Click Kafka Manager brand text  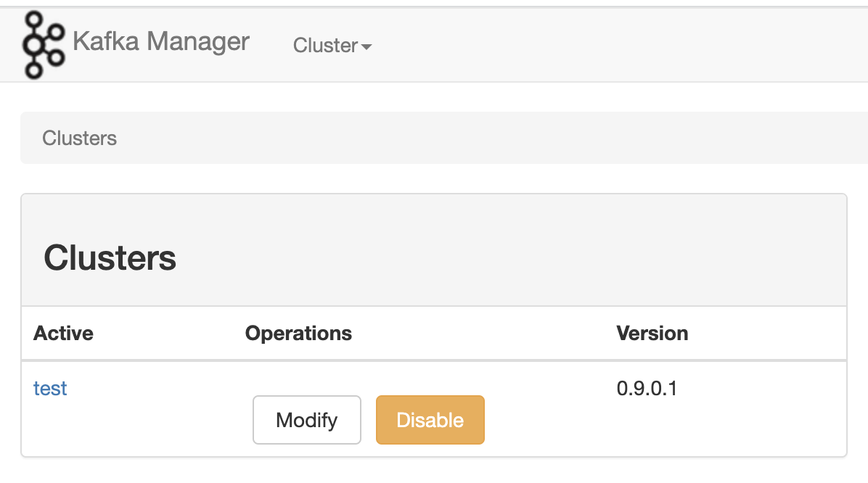pyautogui.click(x=160, y=41)
